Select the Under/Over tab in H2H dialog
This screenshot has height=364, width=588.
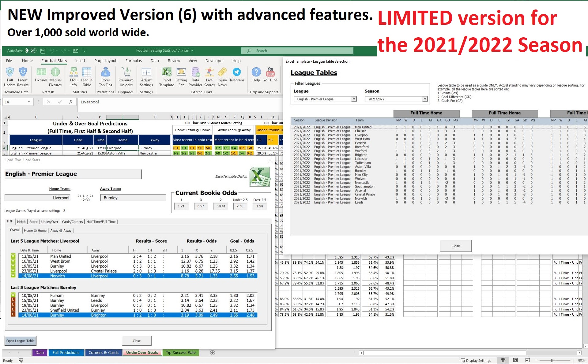click(50, 222)
